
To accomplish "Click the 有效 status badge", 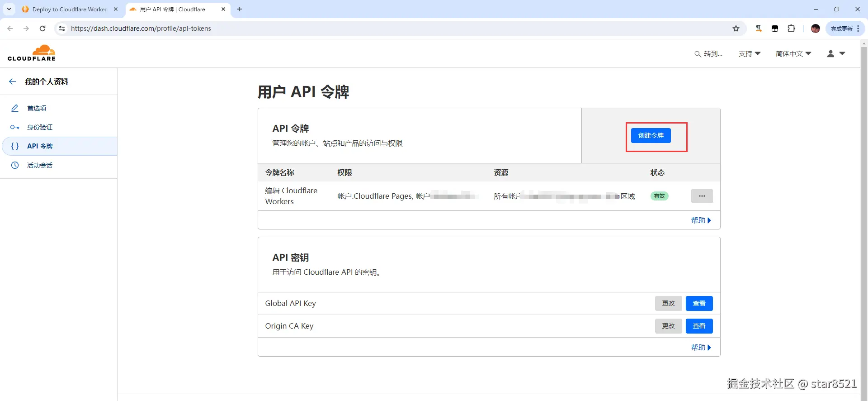I will [x=660, y=196].
